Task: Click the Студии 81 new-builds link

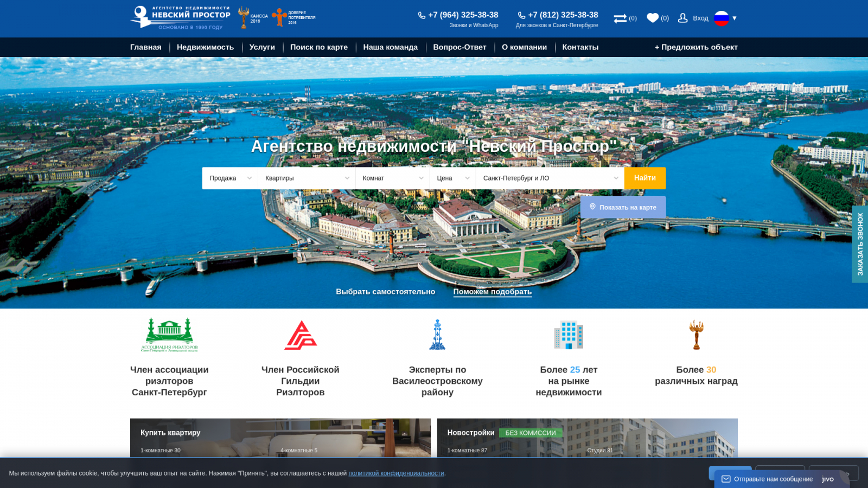Action: point(600,451)
